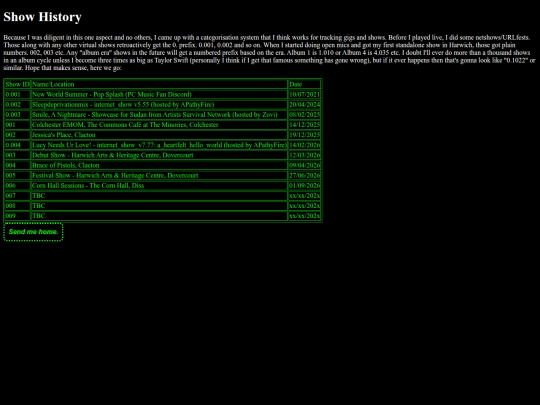
Task: Click 'Sleepdeprivationmix - internet_show v5.55' entry
Action: tap(159, 105)
